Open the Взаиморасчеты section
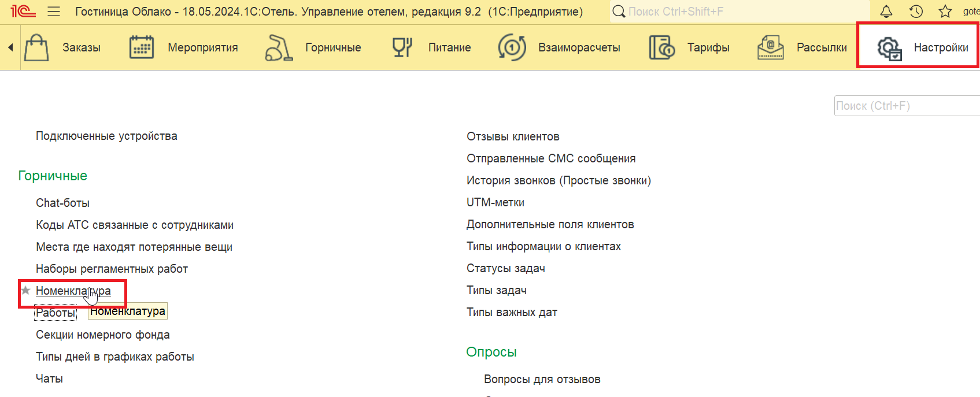Viewport: 980px width, 397px height. point(579,47)
